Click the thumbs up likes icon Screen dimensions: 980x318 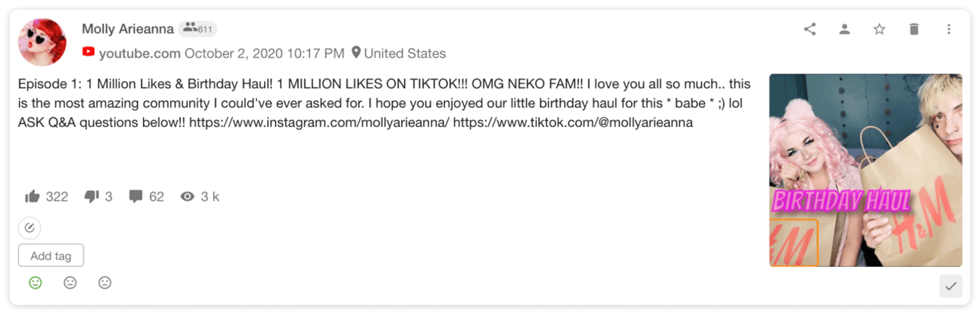(x=32, y=196)
